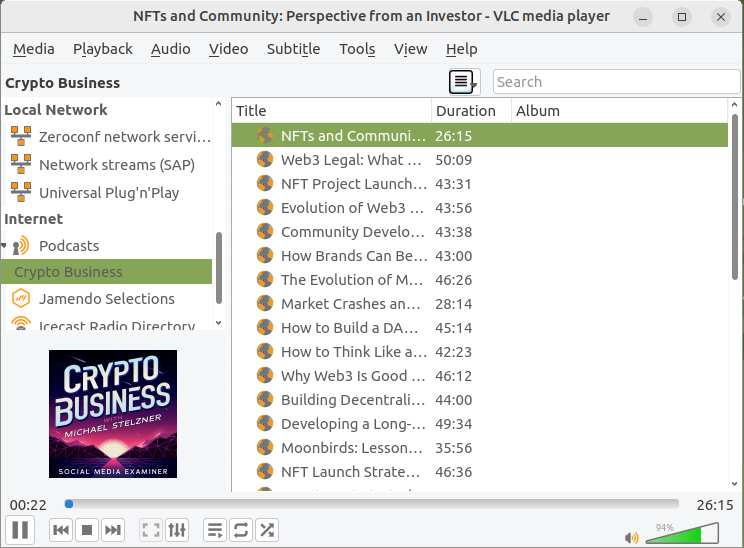Click sidebar scroll up arrow
The width and height of the screenshot is (744, 548).
218,103
